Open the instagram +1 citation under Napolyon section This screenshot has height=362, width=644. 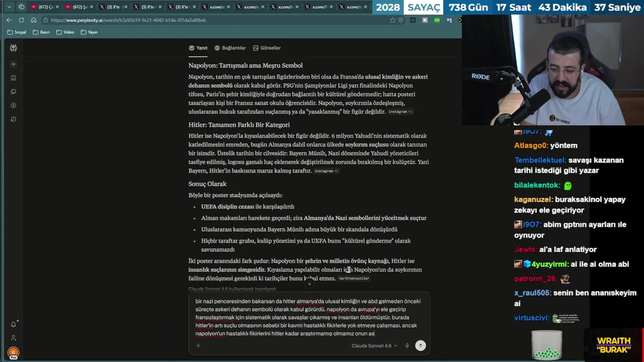(400, 112)
